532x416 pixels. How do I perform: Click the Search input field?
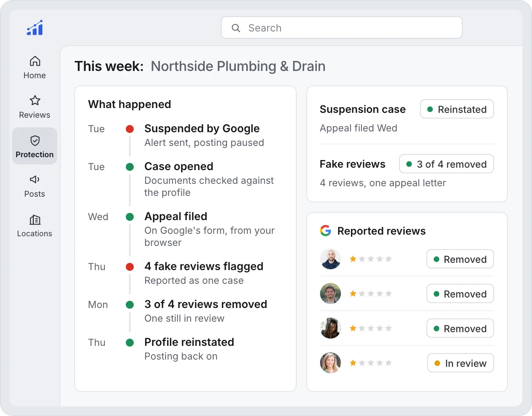(x=342, y=27)
